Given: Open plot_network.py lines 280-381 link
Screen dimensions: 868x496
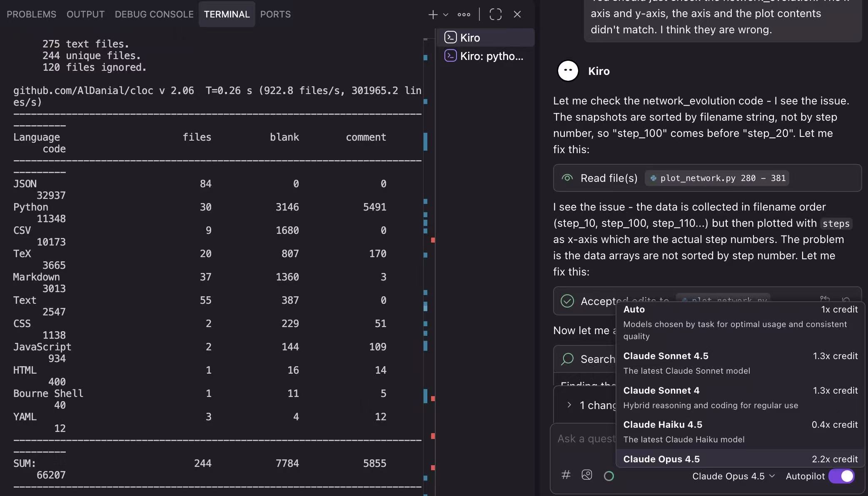Looking at the screenshot, I should (716, 178).
